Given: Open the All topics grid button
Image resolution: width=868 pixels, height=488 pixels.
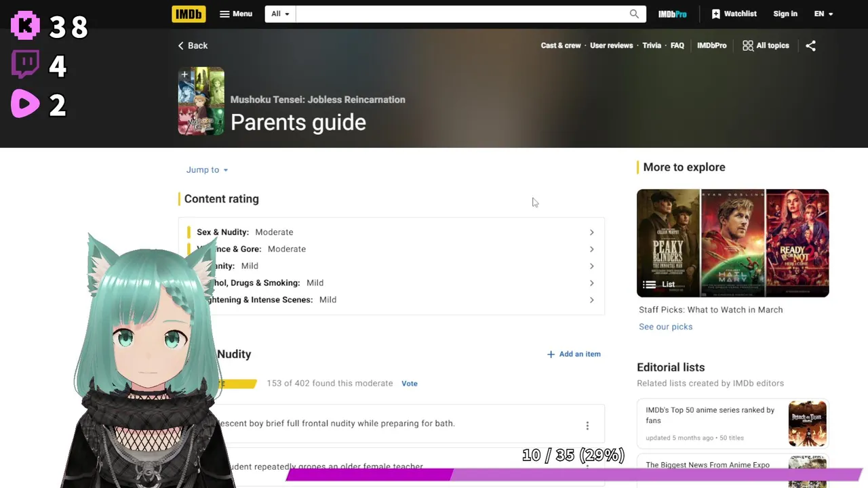Looking at the screenshot, I should 766,45.
